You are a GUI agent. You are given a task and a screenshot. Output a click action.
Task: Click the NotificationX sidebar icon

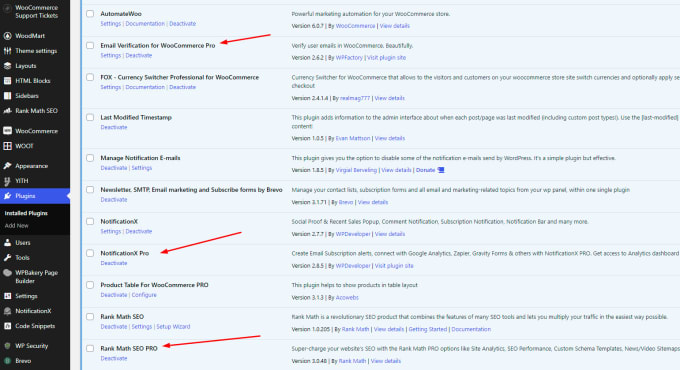tap(7, 311)
